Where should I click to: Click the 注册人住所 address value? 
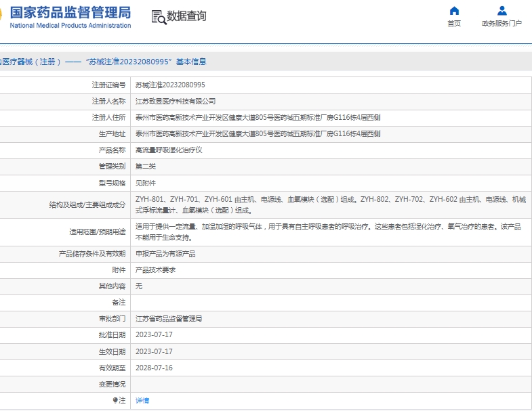[258, 118]
